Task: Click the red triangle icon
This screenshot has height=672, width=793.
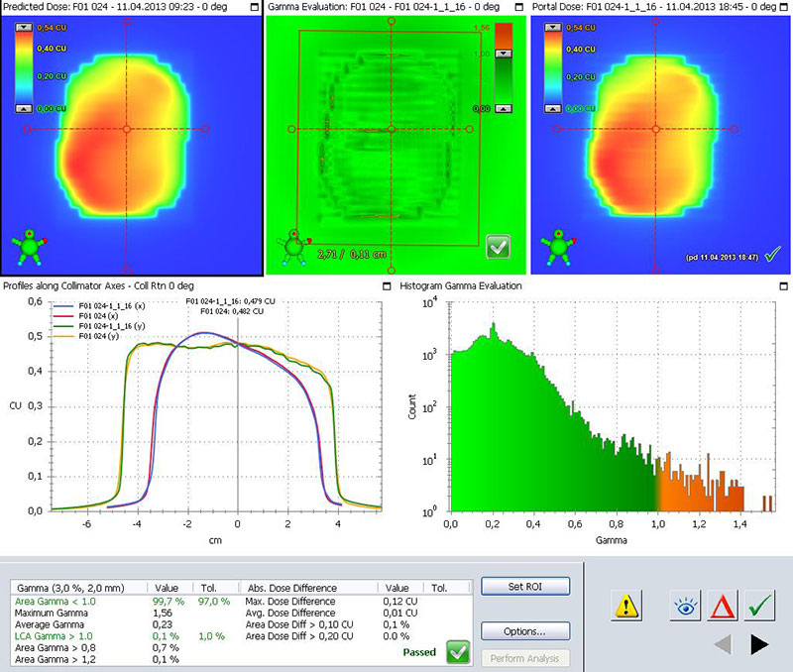Action: point(723,606)
